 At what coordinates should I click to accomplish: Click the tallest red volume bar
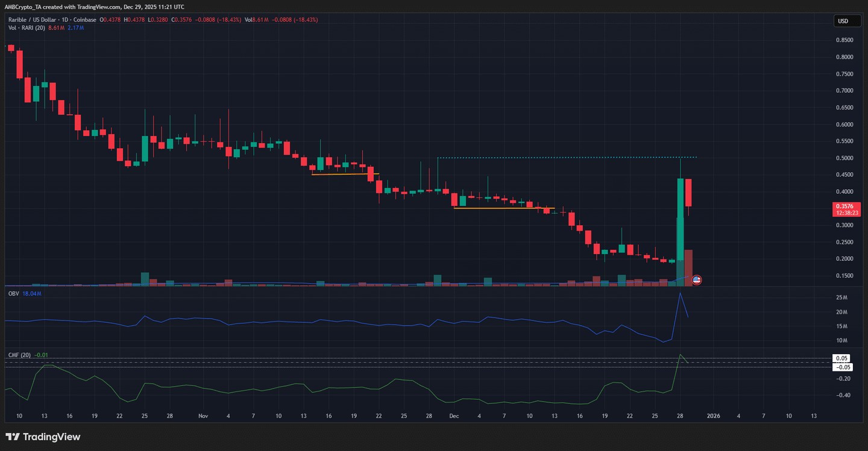[x=688, y=267]
